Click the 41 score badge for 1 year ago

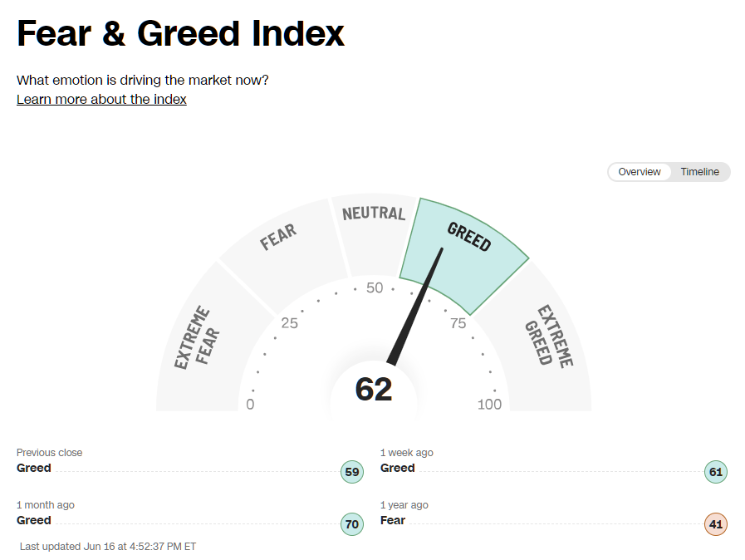pyautogui.click(x=715, y=524)
